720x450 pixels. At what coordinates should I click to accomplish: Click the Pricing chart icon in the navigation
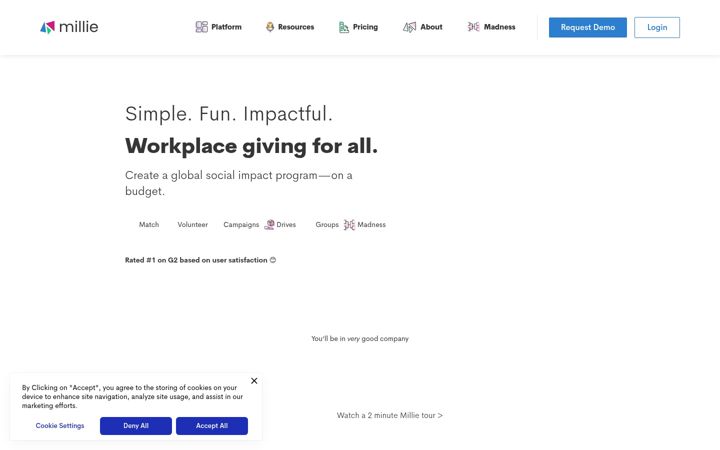tap(344, 27)
